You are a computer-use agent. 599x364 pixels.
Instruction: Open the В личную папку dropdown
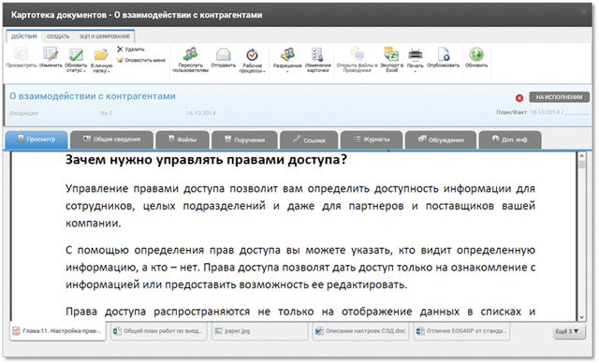(101, 60)
